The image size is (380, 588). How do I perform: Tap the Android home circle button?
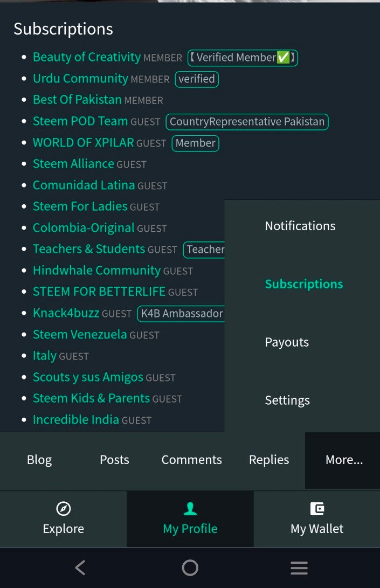click(190, 568)
